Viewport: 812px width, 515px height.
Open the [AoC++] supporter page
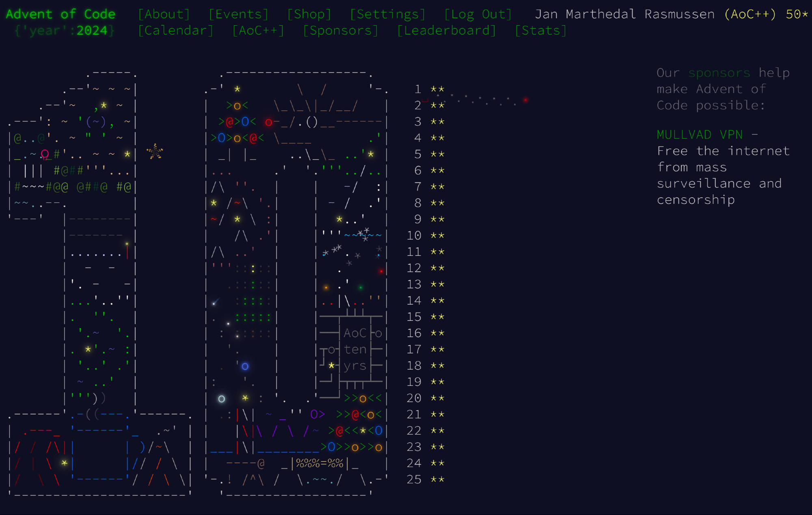pos(258,30)
